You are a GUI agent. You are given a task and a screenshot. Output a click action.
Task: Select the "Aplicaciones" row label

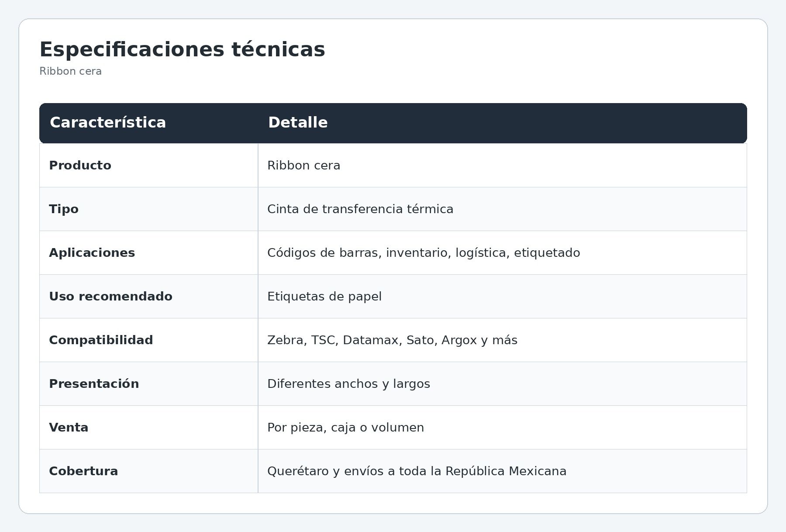(92, 253)
